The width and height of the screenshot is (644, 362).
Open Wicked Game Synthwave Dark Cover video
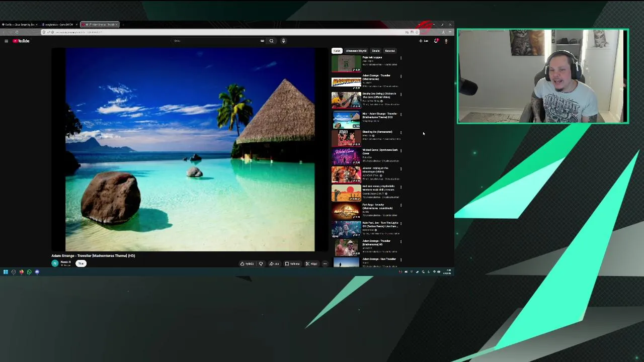pos(380,151)
